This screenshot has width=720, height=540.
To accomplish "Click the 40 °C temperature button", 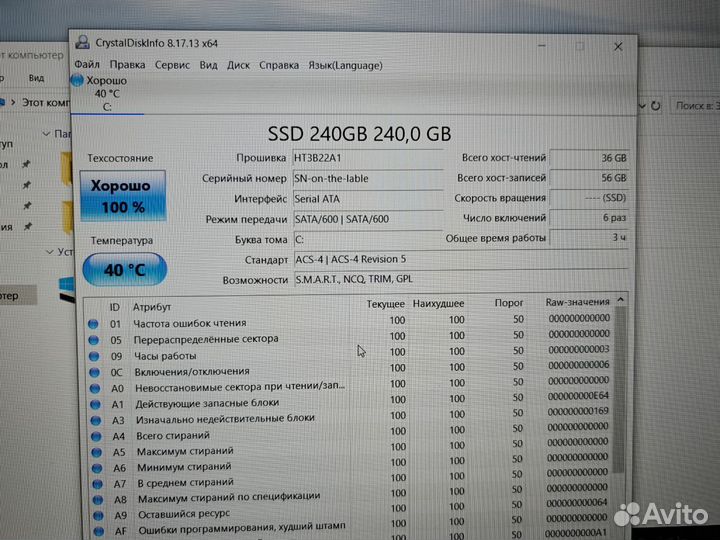I will (x=124, y=270).
